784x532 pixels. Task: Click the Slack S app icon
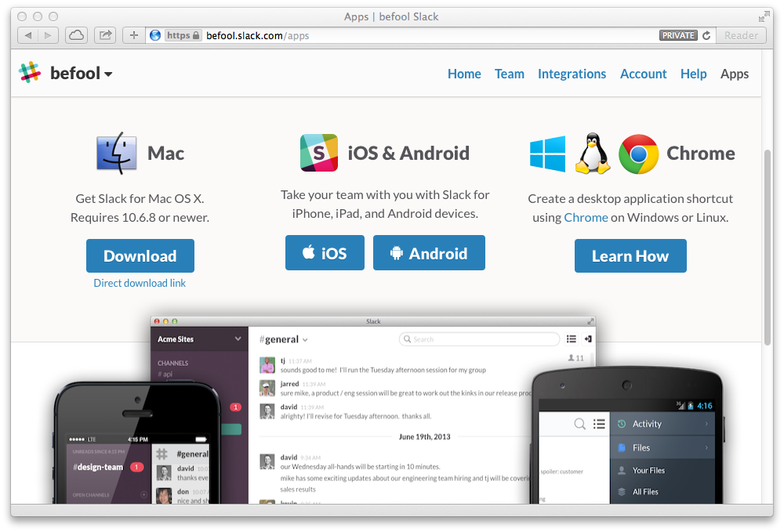tap(319, 153)
